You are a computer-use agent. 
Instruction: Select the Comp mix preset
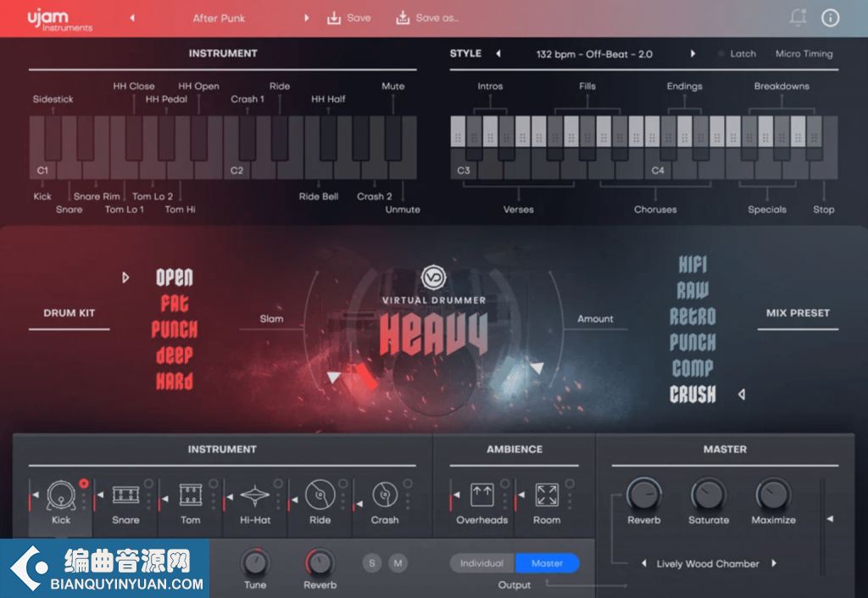tap(693, 368)
